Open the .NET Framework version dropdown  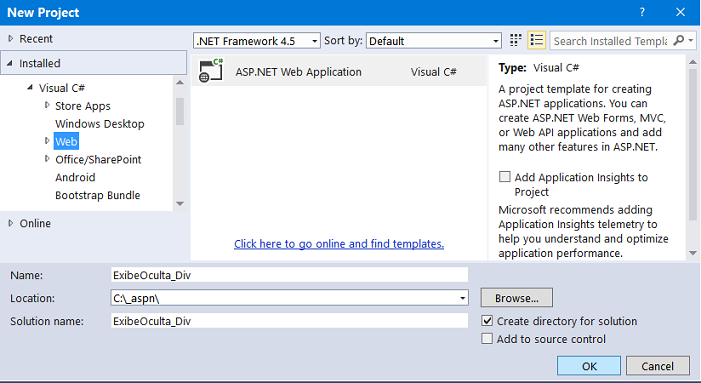click(x=257, y=41)
